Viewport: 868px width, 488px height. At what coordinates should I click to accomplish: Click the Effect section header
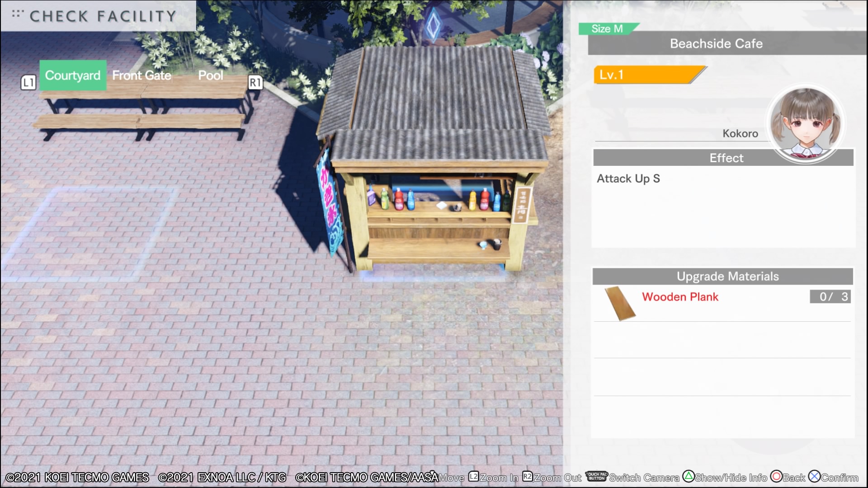tap(723, 158)
